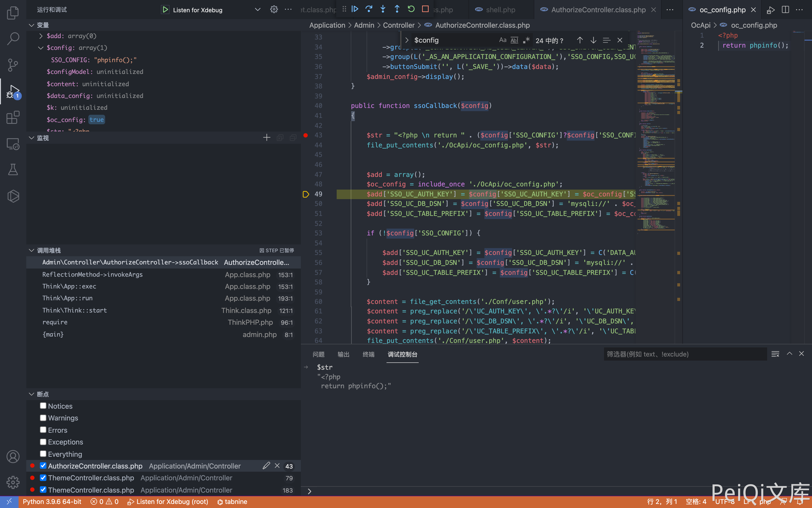Collapse the 变量 variables section
Viewport: 812px width, 508px height.
point(31,25)
